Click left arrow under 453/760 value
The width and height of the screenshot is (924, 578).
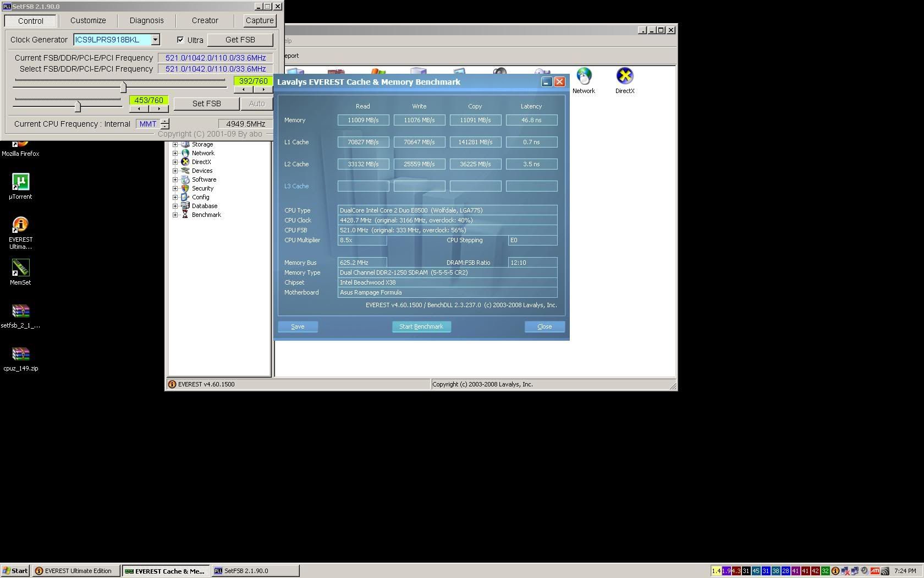tap(139, 108)
